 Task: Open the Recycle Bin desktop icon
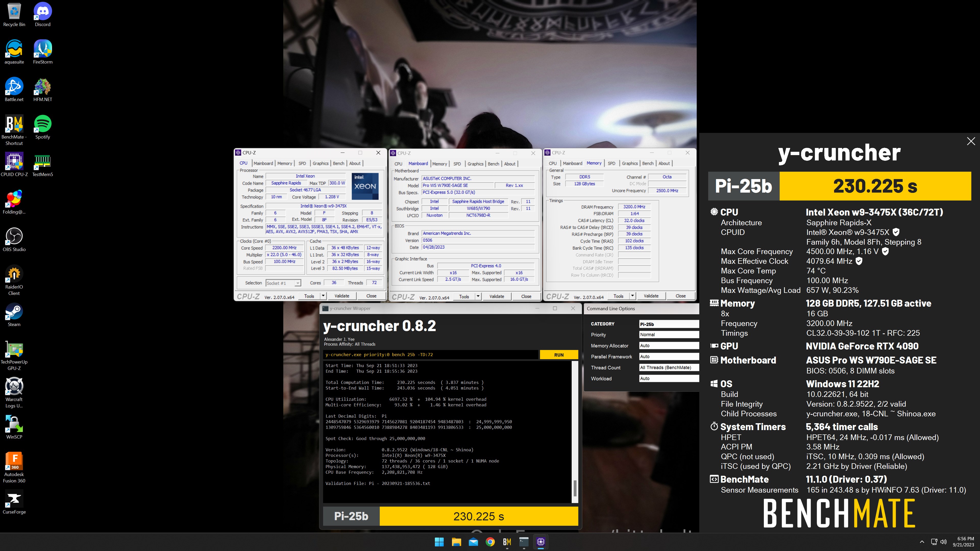pos(14,15)
